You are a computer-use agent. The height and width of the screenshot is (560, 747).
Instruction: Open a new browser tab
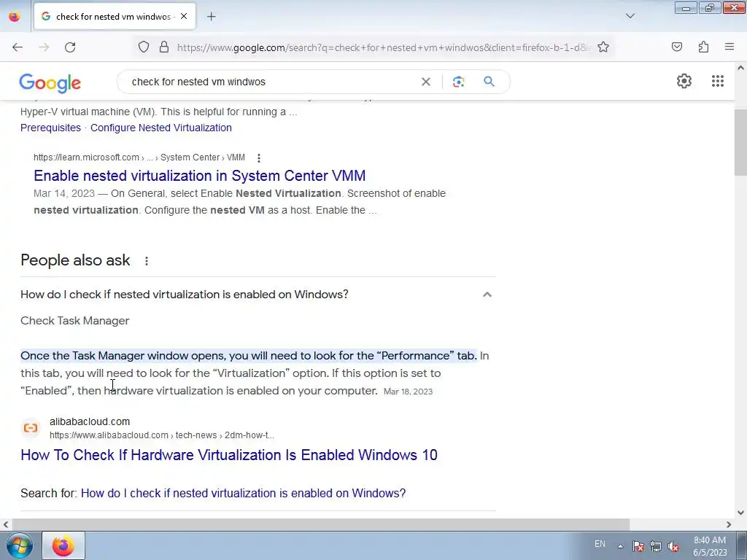point(212,17)
